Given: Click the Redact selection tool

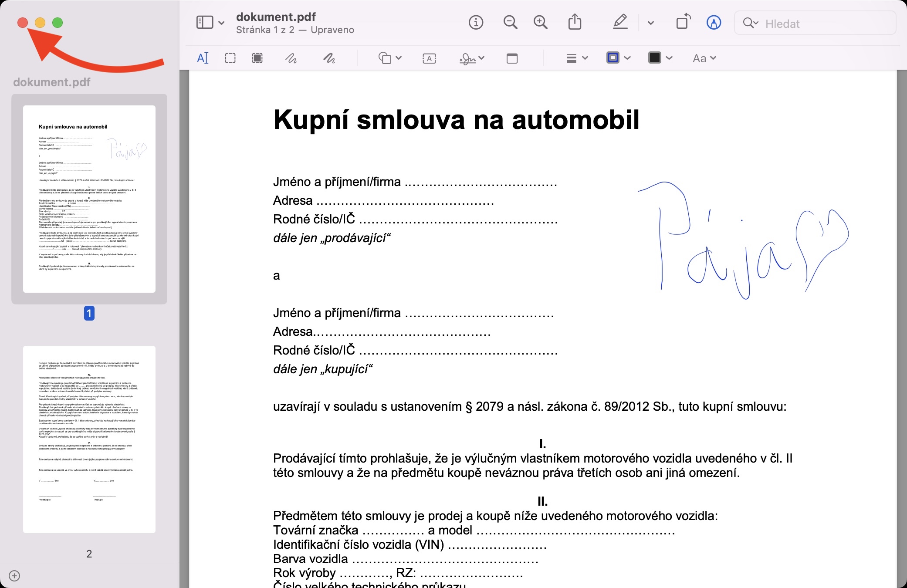Looking at the screenshot, I should [257, 58].
